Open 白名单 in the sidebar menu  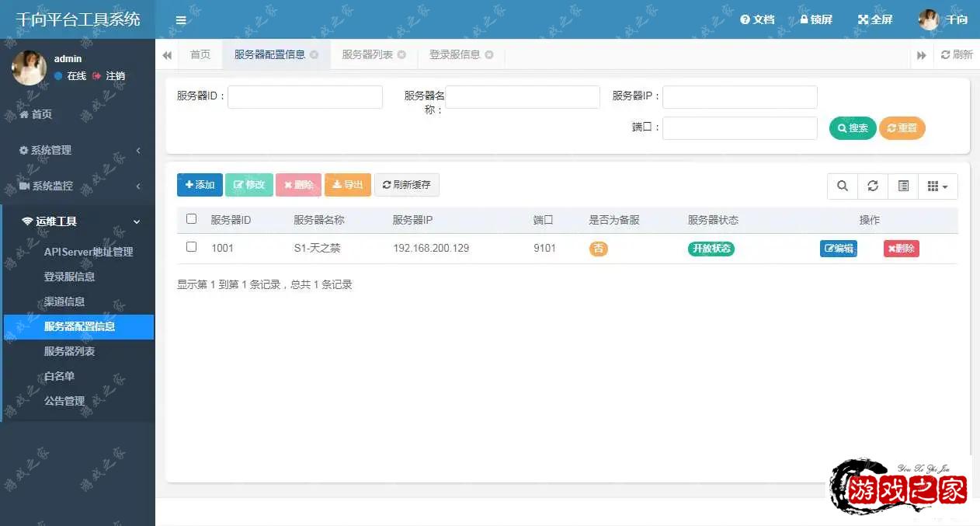(60, 376)
